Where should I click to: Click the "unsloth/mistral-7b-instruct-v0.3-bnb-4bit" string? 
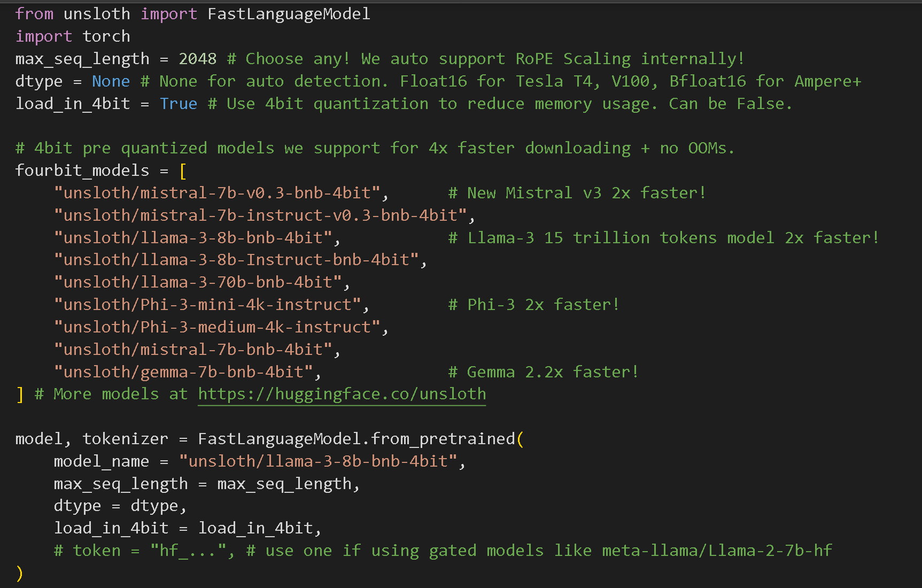point(260,215)
